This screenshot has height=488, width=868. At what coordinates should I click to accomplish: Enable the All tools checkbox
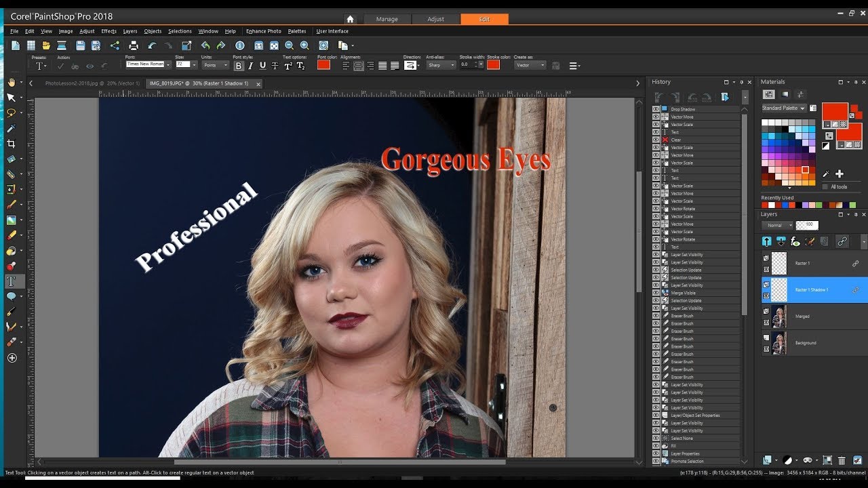coord(825,187)
